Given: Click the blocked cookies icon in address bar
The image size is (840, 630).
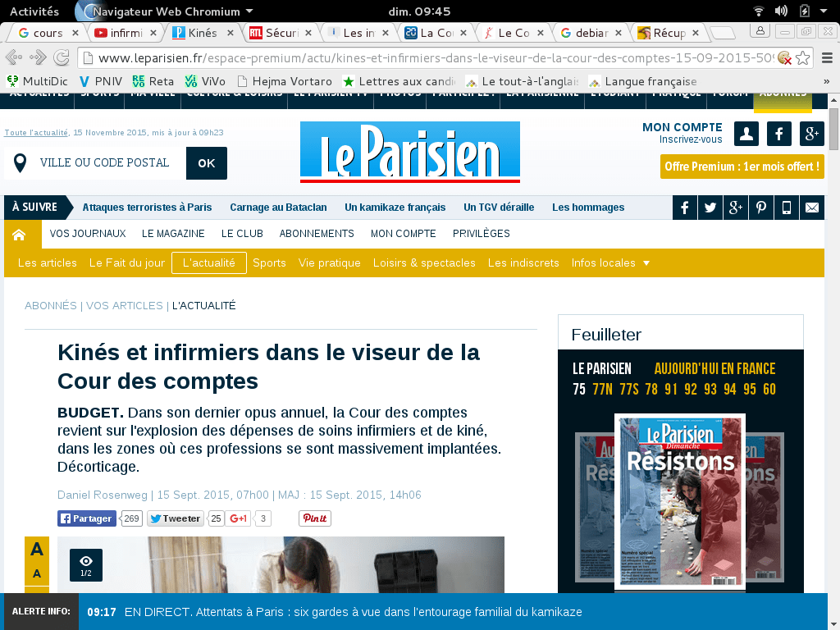Looking at the screenshot, I should 784,58.
